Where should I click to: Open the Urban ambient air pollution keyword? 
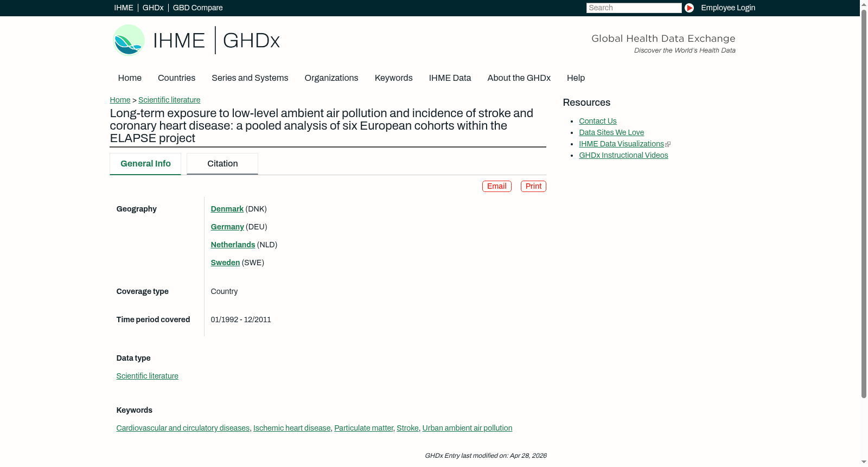point(467,428)
